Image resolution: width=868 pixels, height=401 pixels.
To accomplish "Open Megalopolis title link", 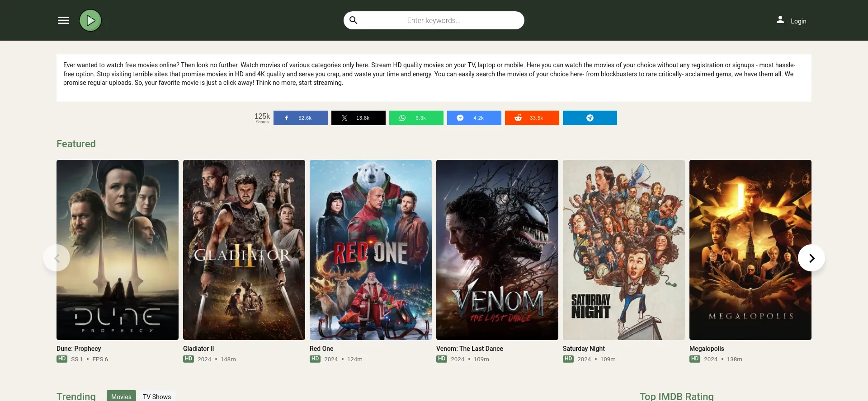I will coord(707,349).
